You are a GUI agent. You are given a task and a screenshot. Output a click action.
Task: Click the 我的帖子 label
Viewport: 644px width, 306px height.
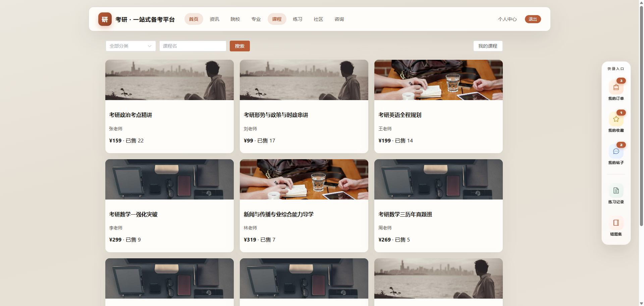[616, 163]
